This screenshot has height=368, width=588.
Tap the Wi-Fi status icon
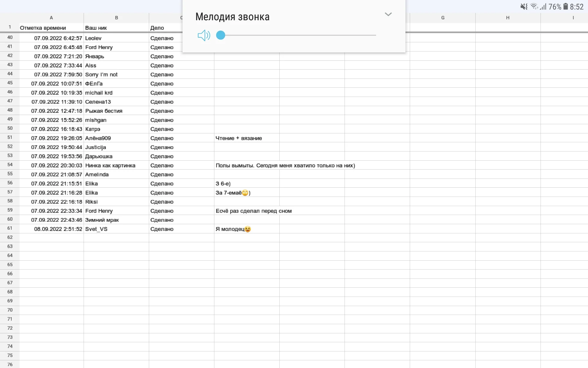pyautogui.click(x=534, y=7)
